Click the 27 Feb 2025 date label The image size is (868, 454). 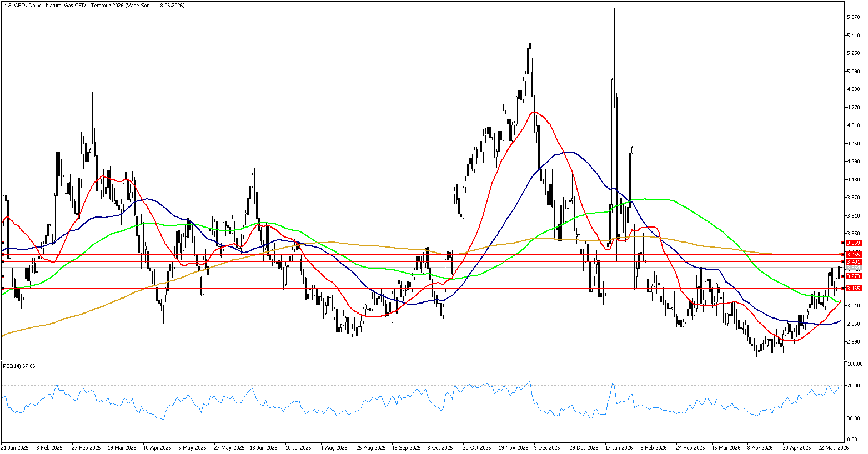[87, 447]
